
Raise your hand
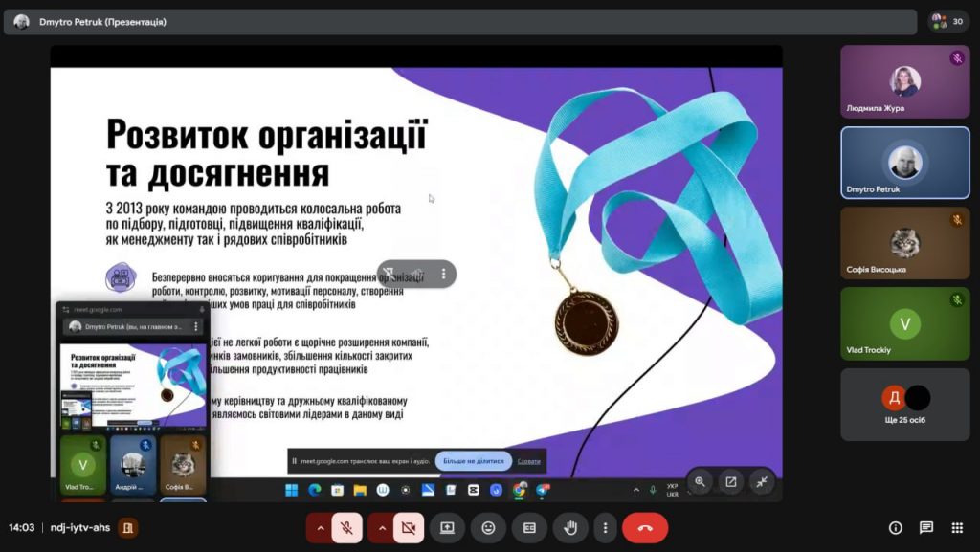[x=571, y=527]
